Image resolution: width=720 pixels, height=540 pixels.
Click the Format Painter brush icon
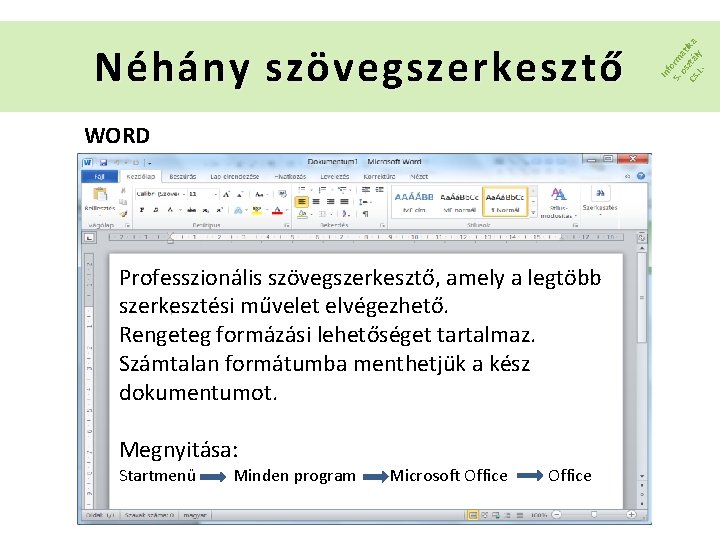[123, 214]
